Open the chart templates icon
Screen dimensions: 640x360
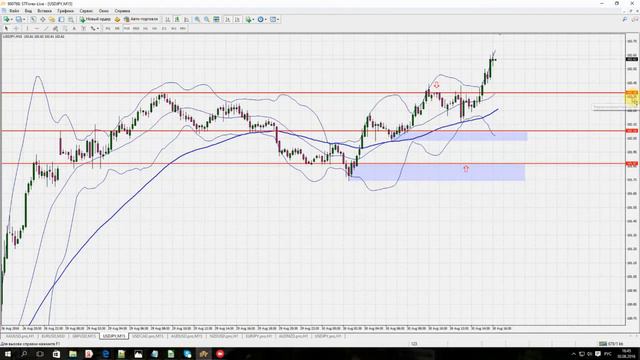point(273,19)
